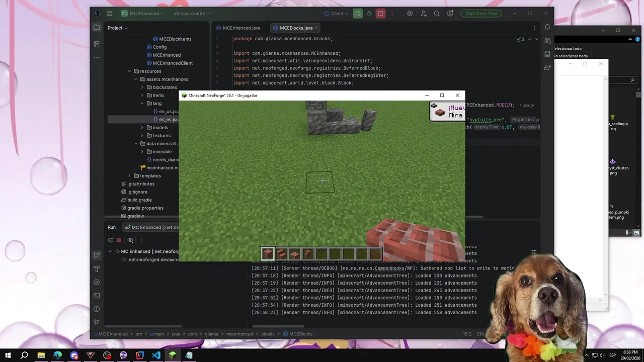Switch to the MCEnhanced.java editor tab
Image resolution: width=644 pixels, height=362 pixels.
tap(237, 28)
